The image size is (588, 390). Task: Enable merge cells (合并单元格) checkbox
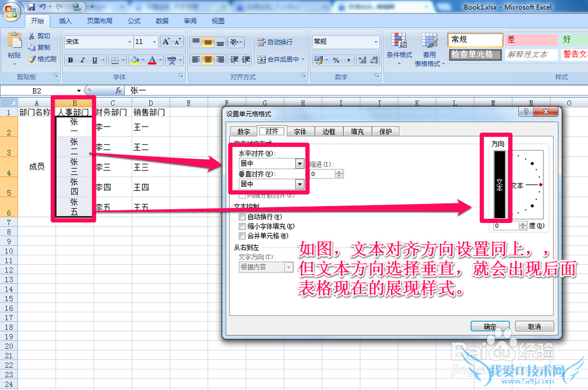tap(242, 236)
